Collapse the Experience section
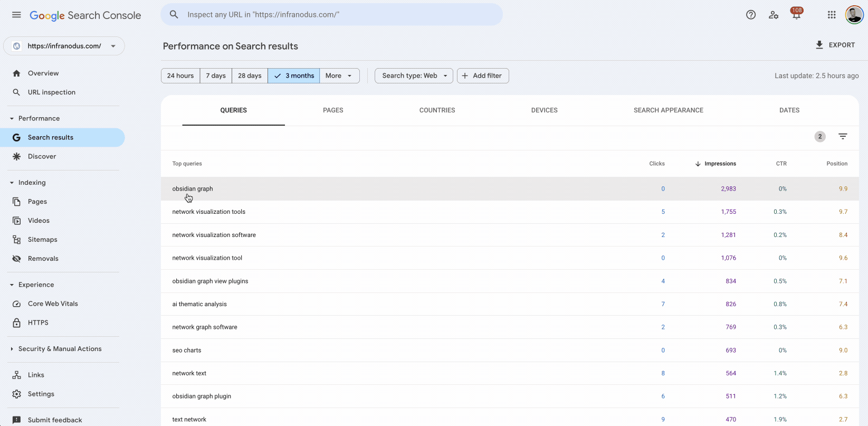The width and height of the screenshot is (868, 426). [x=12, y=285]
